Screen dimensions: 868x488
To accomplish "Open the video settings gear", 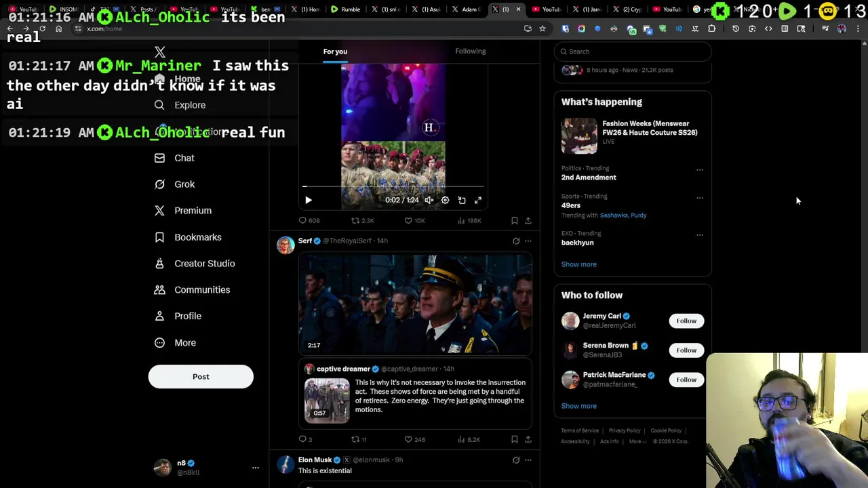I will tap(446, 200).
